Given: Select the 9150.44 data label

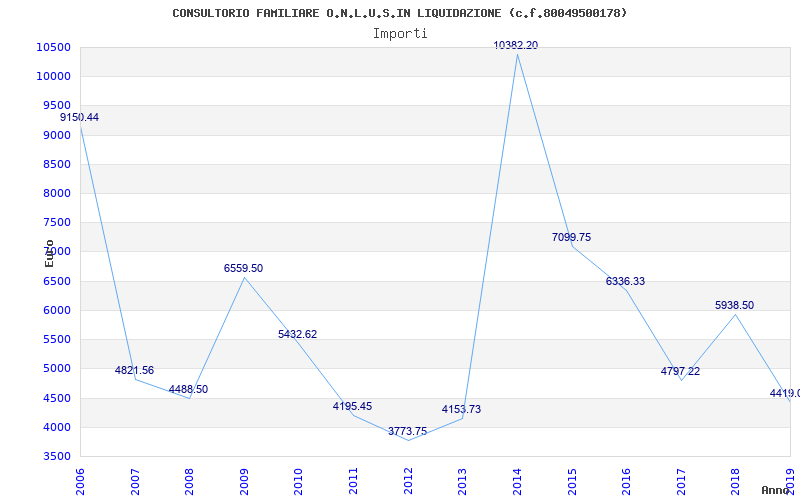Looking at the screenshot, I should coord(80,117).
